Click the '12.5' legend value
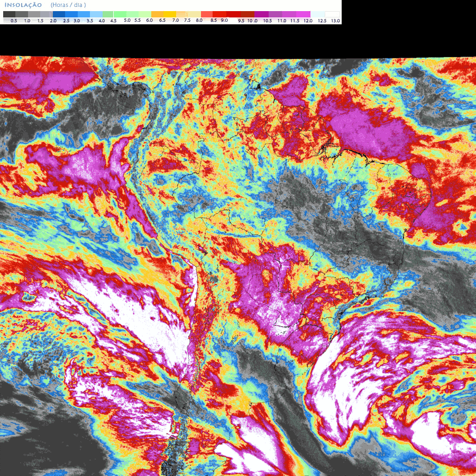This screenshot has height=476, width=476. [x=322, y=21]
